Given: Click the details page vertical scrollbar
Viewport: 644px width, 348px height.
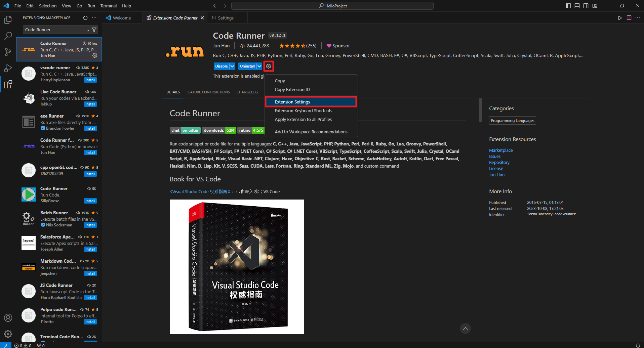Looking at the screenshot, I should click(x=481, y=110).
